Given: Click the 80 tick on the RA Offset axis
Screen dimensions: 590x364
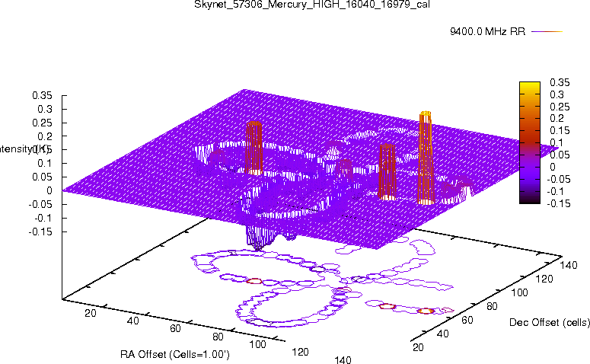Looking at the screenshot, I should tap(218, 337).
